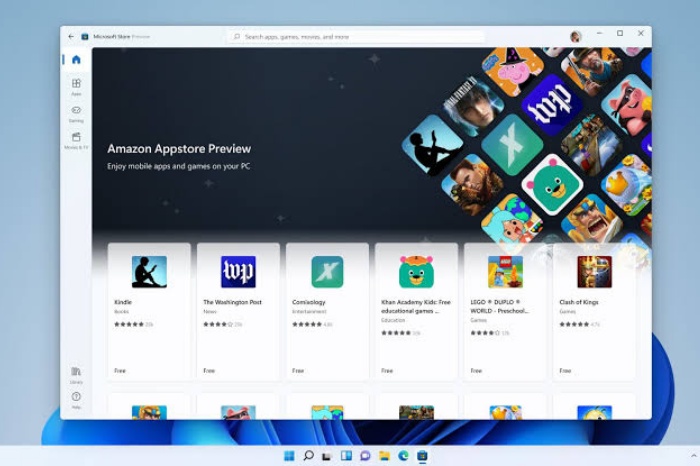Viewport: 700px width, 466px height.
Task: Open the user profile avatar
Action: point(576,37)
